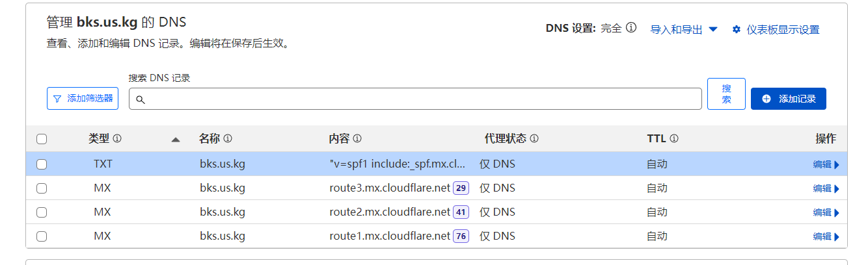Expand 编辑 for the TXT record
The image size is (868, 265).
[826, 164]
